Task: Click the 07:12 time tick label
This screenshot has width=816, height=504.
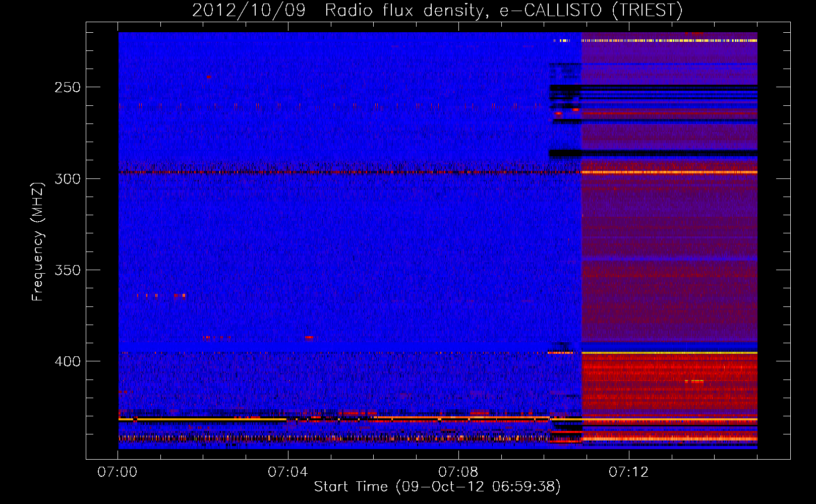Action: click(628, 472)
